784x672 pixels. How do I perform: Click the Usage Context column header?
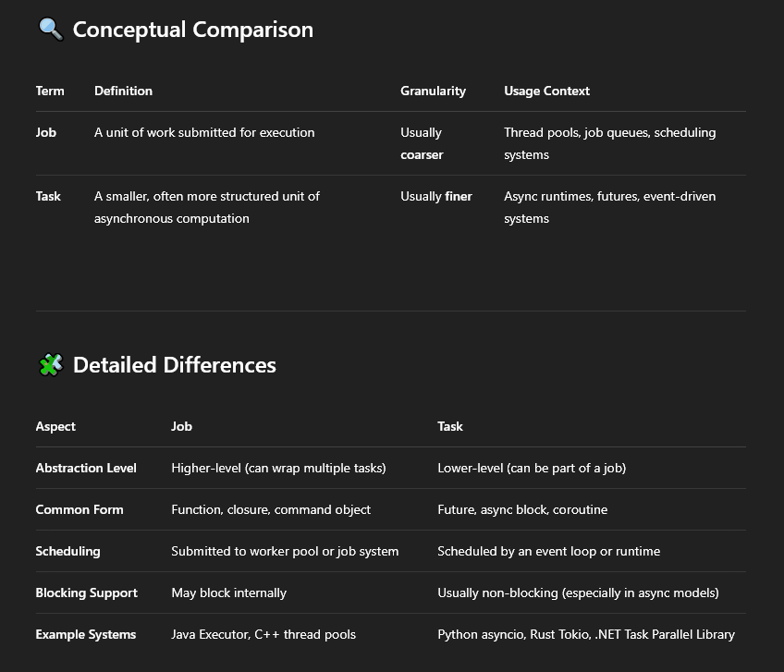(546, 91)
